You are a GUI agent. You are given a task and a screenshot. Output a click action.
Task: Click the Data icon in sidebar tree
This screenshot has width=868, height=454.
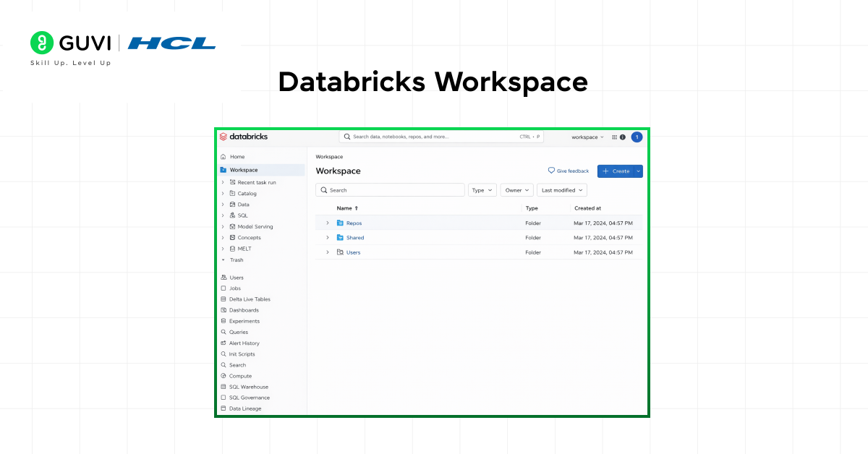[x=232, y=205]
